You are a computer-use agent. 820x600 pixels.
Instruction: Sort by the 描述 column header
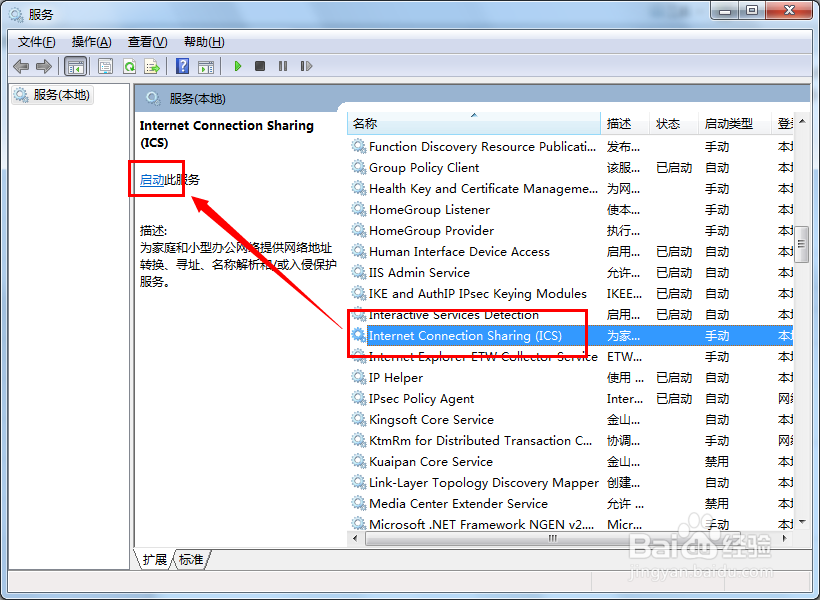(x=625, y=123)
